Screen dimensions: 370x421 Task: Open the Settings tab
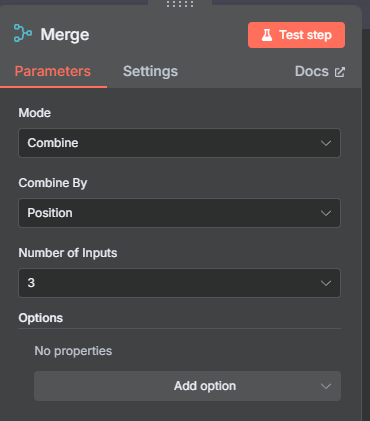click(150, 71)
